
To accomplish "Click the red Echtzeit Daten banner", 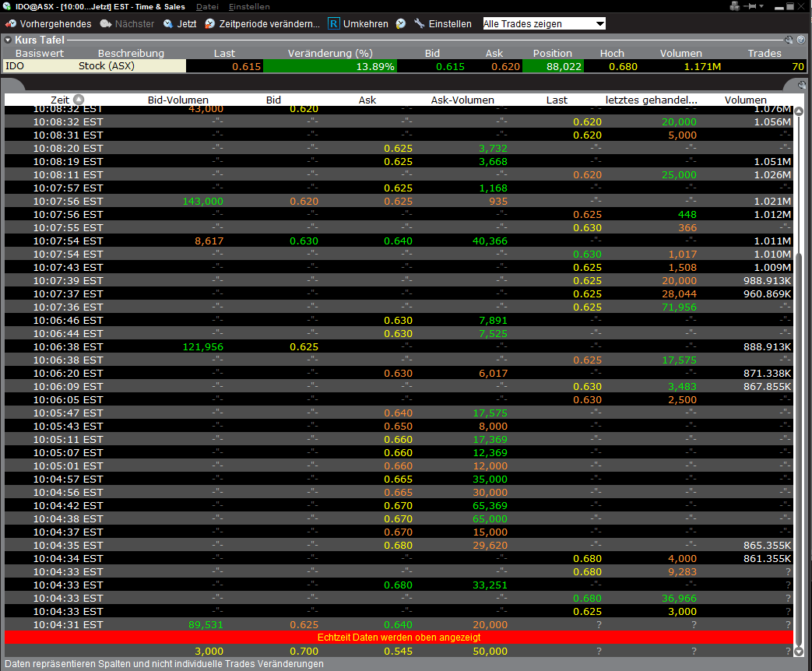I will [399, 638].
